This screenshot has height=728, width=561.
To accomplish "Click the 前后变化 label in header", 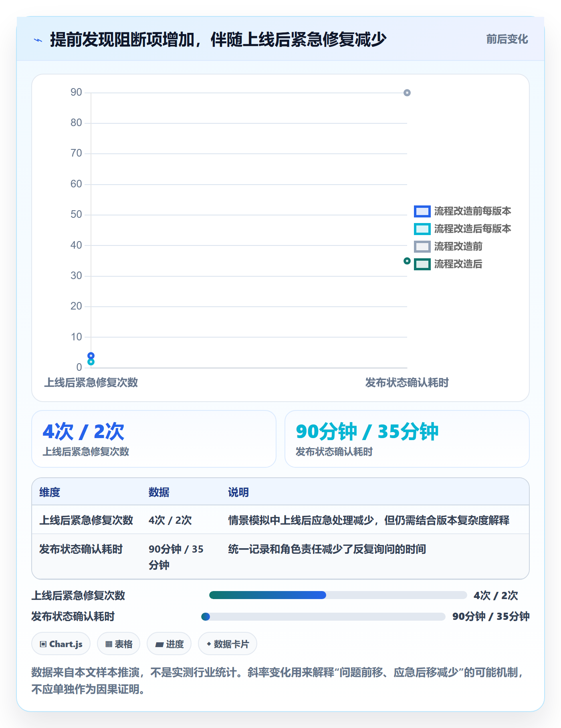I will pyautogui.click(x=507, y=39).
